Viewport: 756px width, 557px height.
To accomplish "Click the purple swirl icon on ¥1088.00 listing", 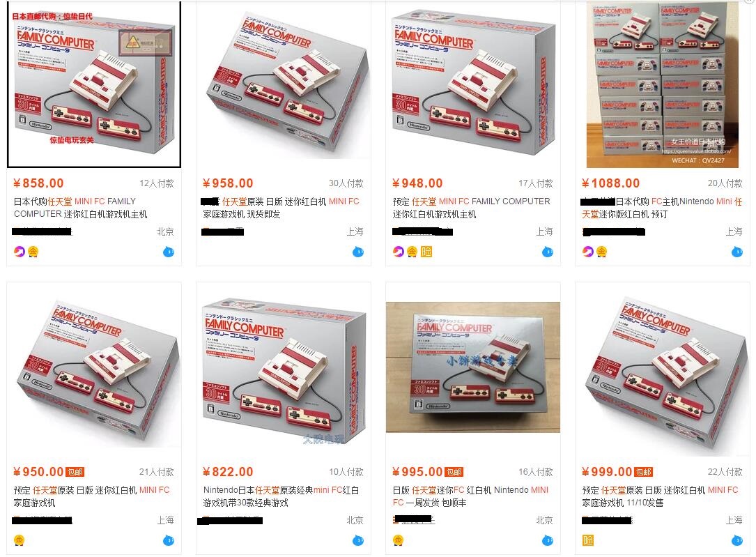I will [588, 251].
